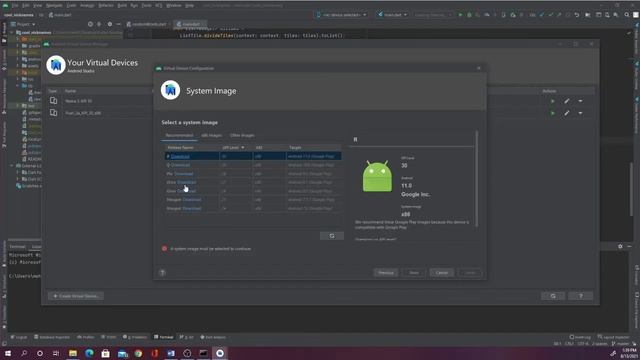Open the View menu
The height and width of the screenshot is (360, 640).
point(38,6)
